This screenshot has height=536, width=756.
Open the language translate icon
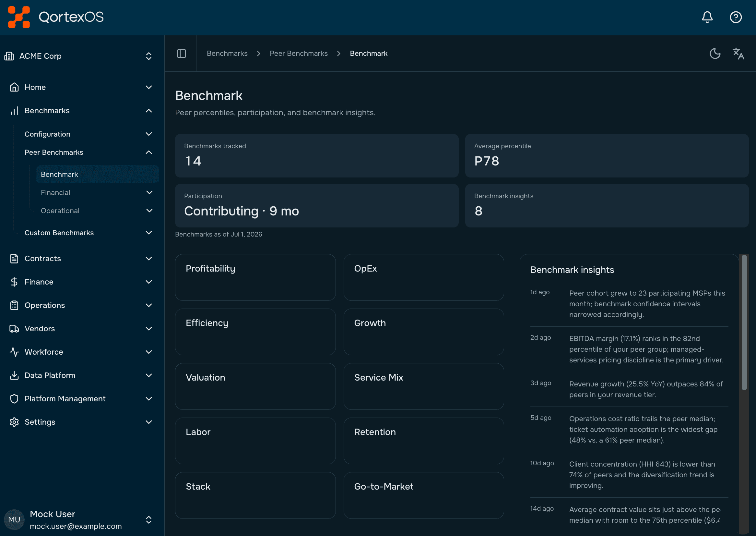[738, 54]
